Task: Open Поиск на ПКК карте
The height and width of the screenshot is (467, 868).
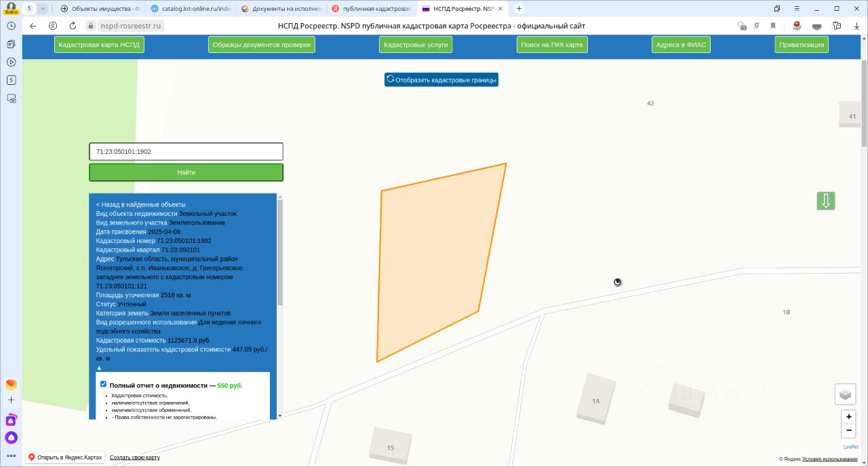Action: pos(551,44)
